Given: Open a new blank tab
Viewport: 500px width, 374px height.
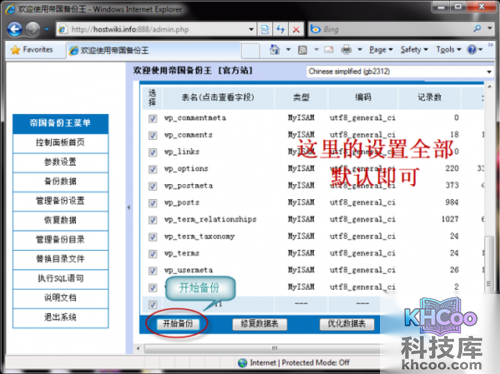Looking at the screenshot, I should tap(250, 51).
